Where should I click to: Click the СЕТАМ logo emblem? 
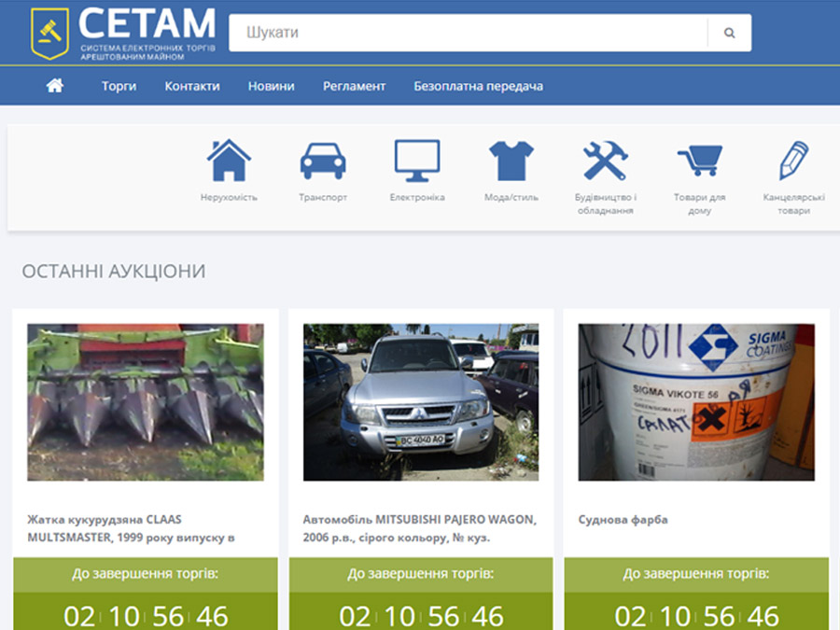point(49,33)
